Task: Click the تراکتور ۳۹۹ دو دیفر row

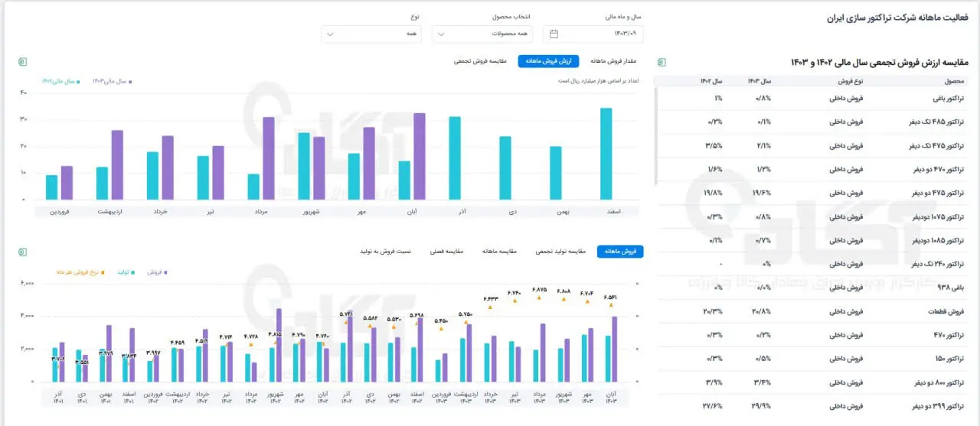Action: click(x=814, y=407)
